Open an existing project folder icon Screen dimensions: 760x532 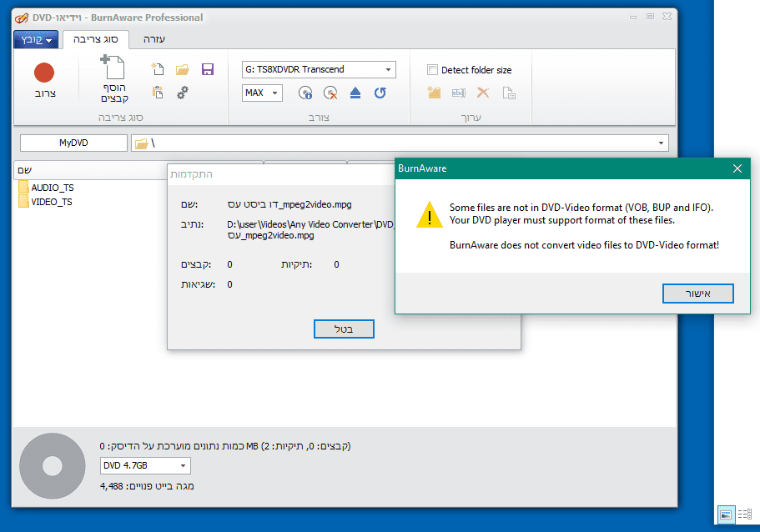pos(182,69)
